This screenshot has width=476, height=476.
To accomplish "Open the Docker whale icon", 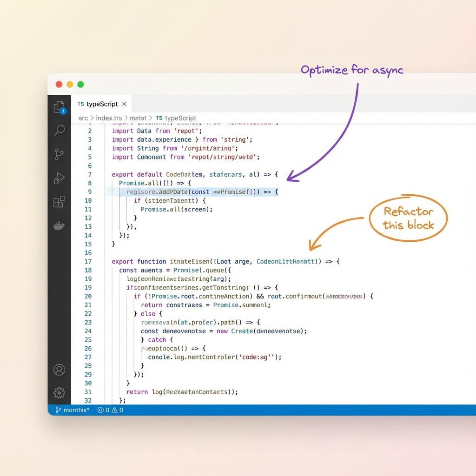I will pyautogui.click(x=59, y=225).
